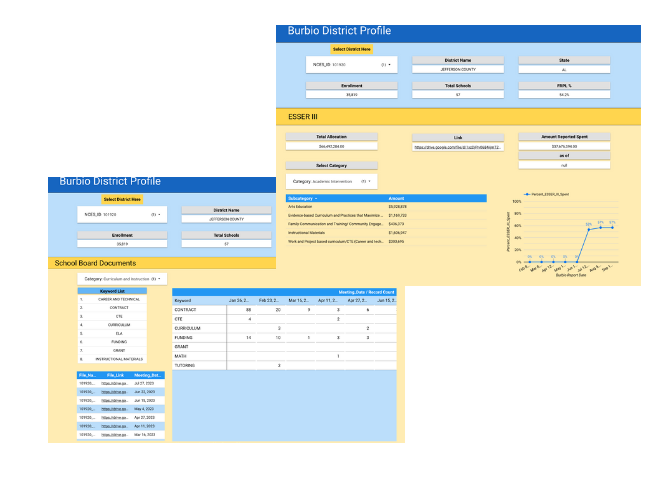Open the Category Academic Intervention dropdown
The width and height of the screenshot is (672, 480).
click(x=331, y=181)
